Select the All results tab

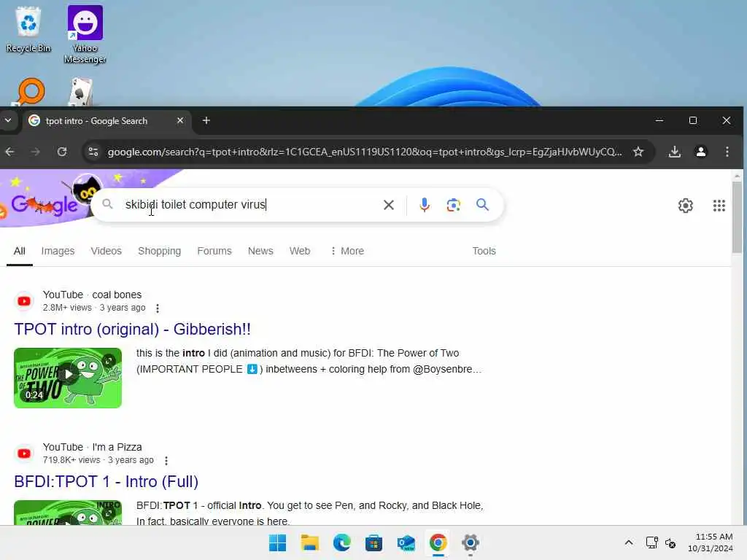19,251
